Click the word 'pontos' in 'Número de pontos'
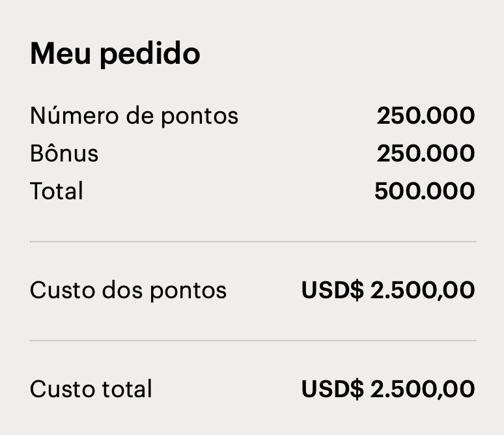The height and width of the screenshot is (435, 504). (x=200, y=117)
